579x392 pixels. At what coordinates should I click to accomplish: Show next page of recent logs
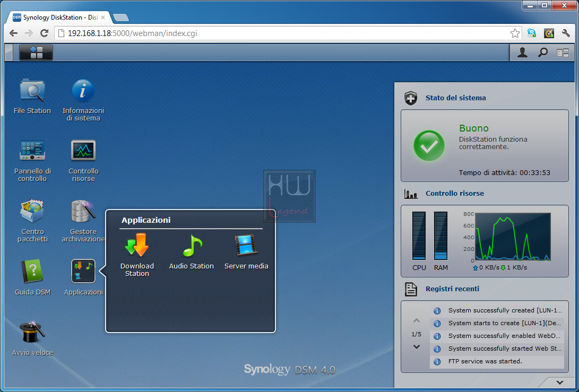click(x=417, y=347)
